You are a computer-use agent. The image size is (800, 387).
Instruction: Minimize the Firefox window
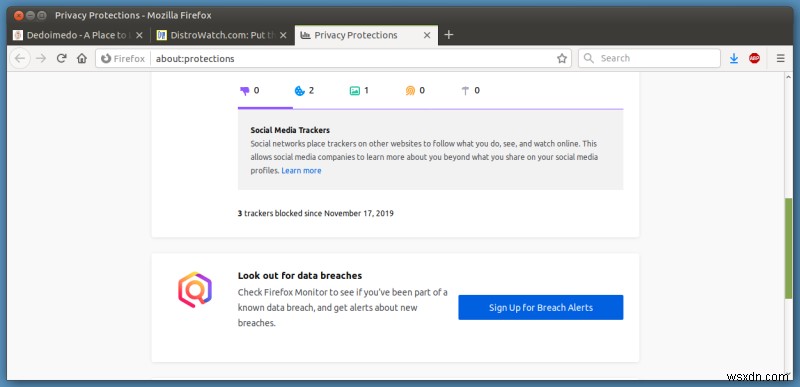click(30, 15)
